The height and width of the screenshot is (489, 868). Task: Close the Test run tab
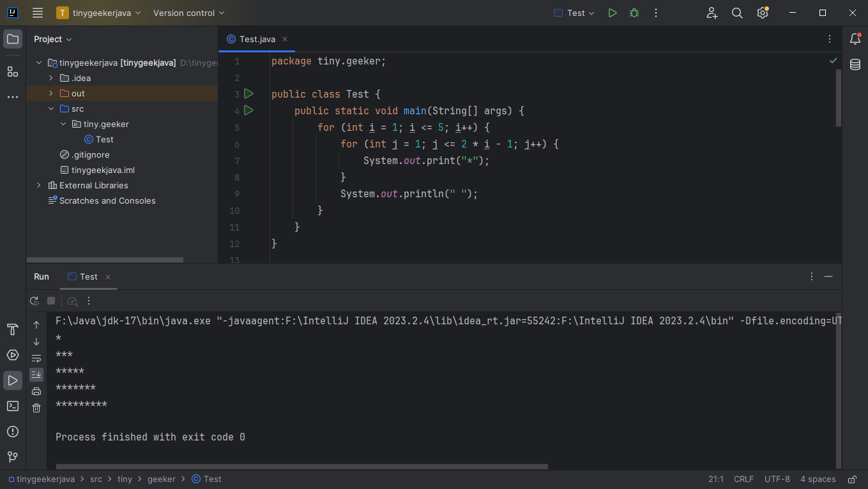(108, 277)
